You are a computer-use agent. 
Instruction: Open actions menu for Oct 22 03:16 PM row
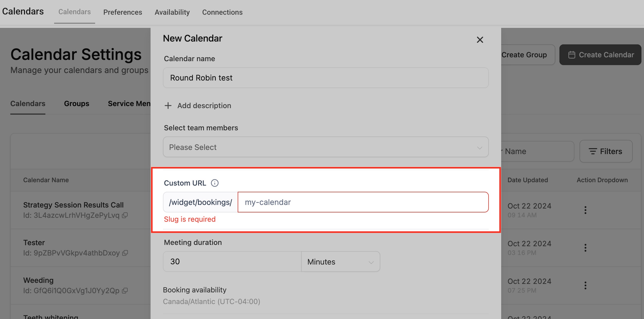pos(585,248)
